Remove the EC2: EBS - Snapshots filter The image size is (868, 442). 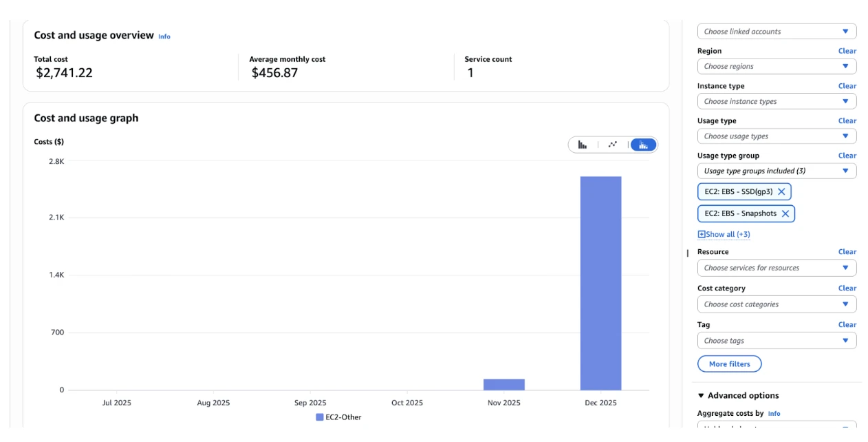785,213
